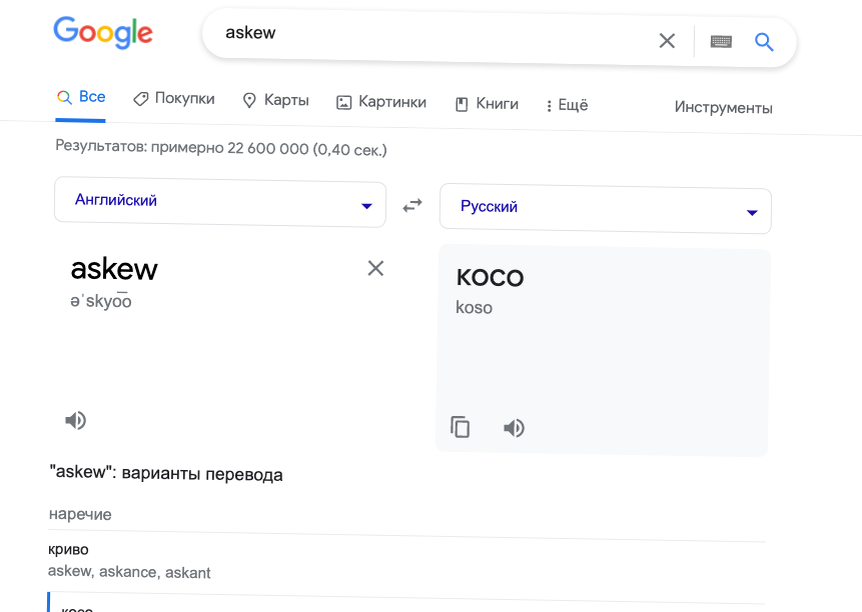Clear the search box with X icon

pyautogui.click(x=667, y=40)
